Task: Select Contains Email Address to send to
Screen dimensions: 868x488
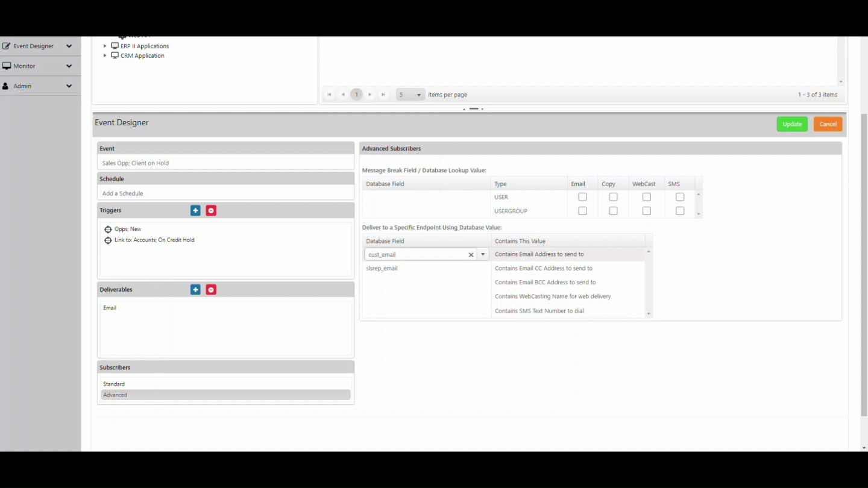Action: click(x=539, y=254)
